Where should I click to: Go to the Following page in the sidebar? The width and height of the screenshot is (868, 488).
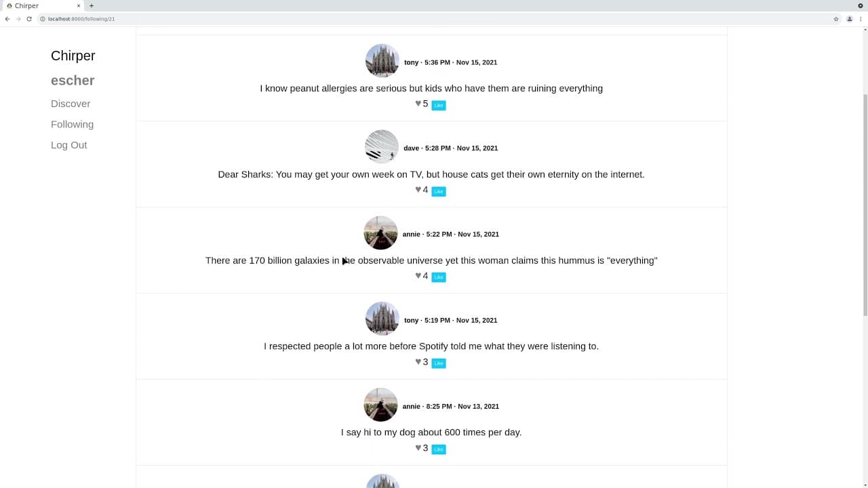72,124
